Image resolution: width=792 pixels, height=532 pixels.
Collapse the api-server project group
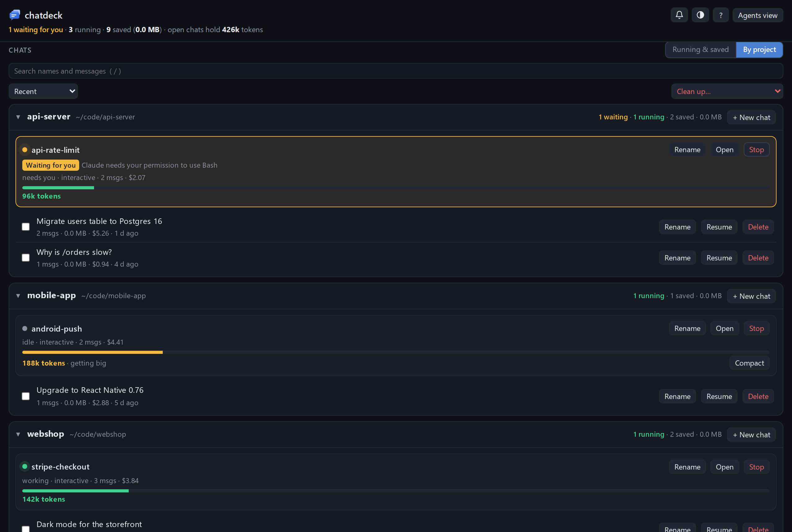[x=18, y=117]
